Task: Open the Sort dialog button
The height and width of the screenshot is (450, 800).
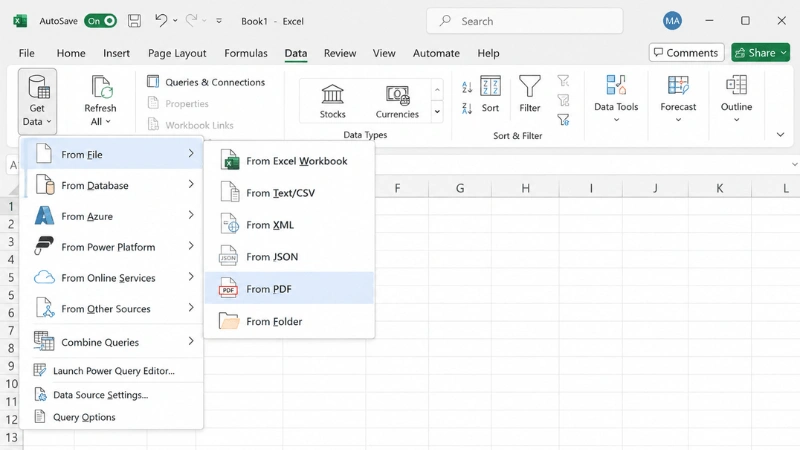Action: (490, 94)
